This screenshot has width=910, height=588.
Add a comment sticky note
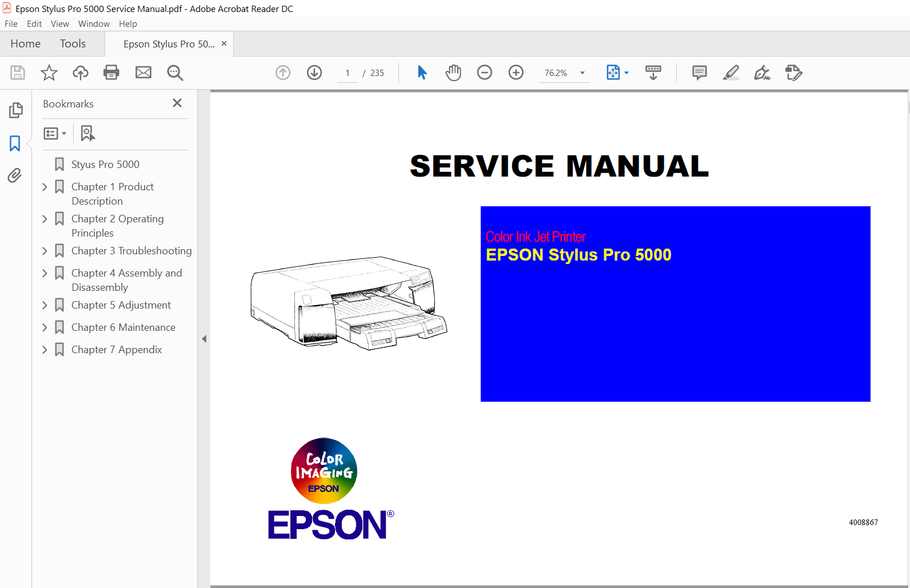tap(700, 73)
